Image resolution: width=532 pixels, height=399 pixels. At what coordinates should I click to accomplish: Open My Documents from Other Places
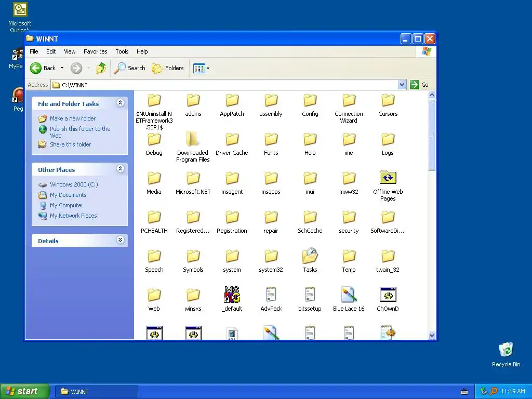click(x=68, y=195)
